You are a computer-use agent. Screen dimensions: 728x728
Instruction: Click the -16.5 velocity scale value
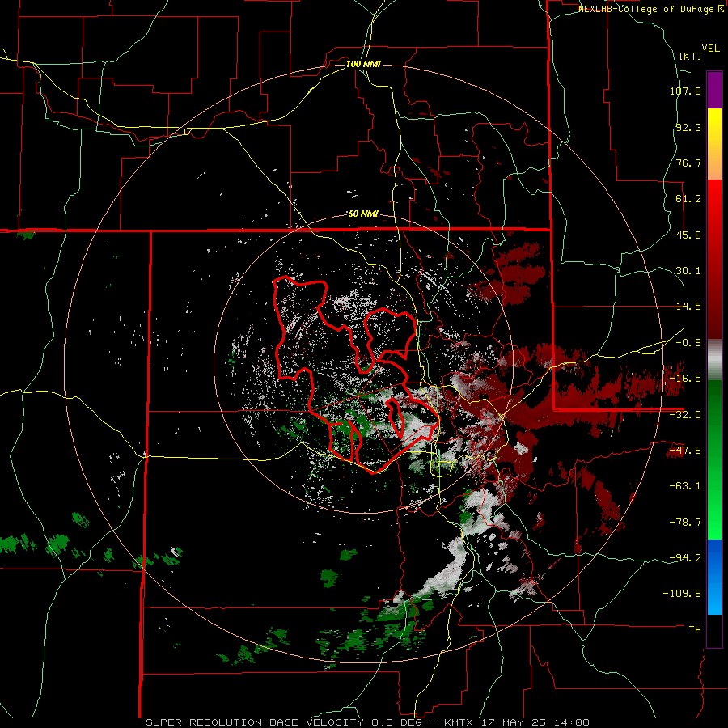click(685, 379)
